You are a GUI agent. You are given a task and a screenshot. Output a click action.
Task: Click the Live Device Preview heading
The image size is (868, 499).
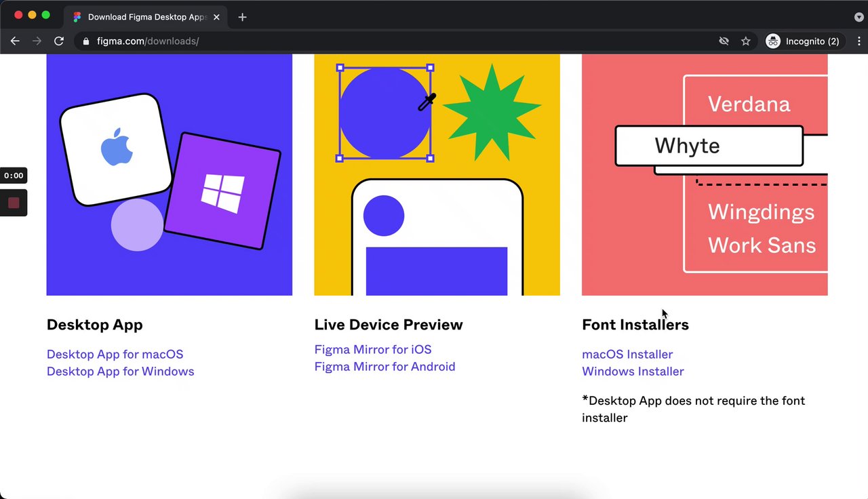click(389, 325)
